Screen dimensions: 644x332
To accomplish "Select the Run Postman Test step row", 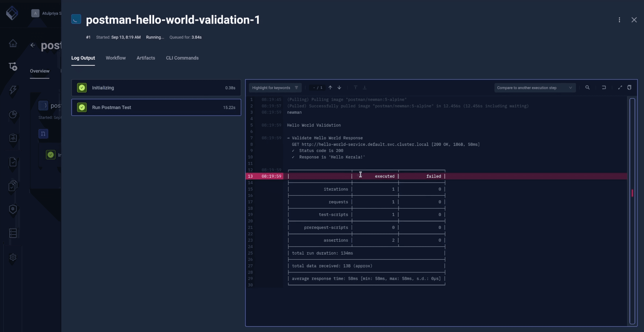I will pos(156,107).
